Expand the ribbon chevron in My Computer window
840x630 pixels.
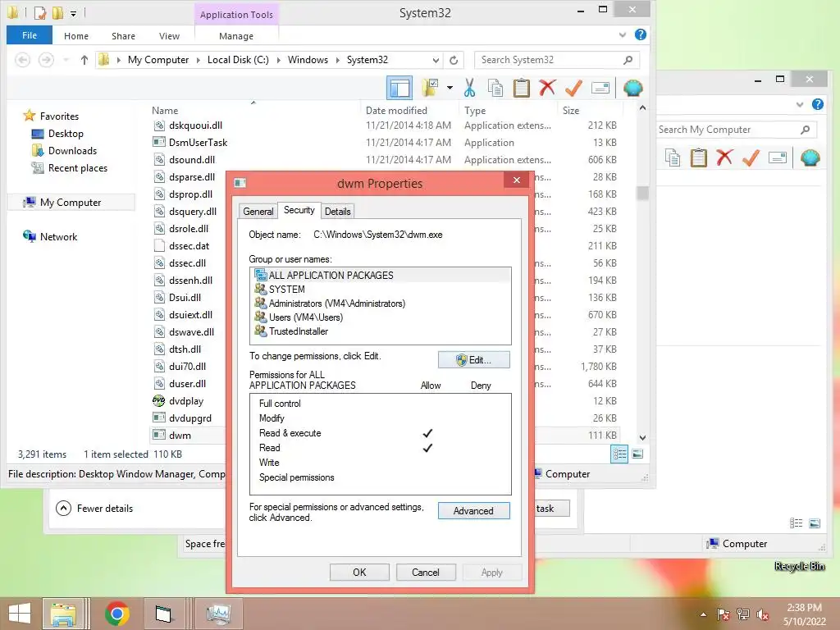click(800, 104)
